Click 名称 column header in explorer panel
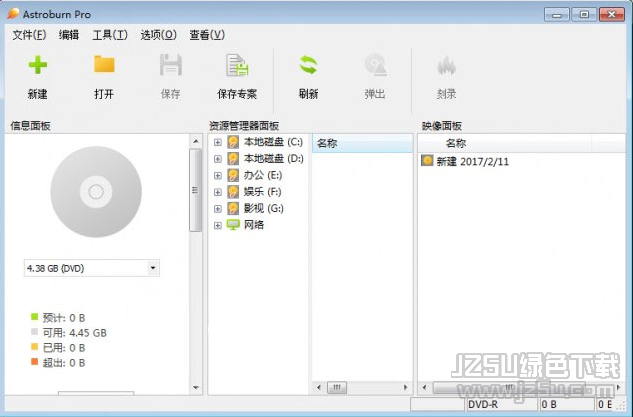This screenshot has height=417, width=633. pyautogui.click(x=363, y=143)
